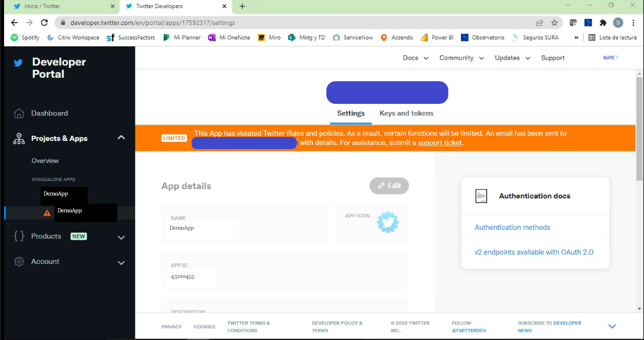Open Seguros SURA bookmark
The image size is (644, 340).
coord(535,37)
